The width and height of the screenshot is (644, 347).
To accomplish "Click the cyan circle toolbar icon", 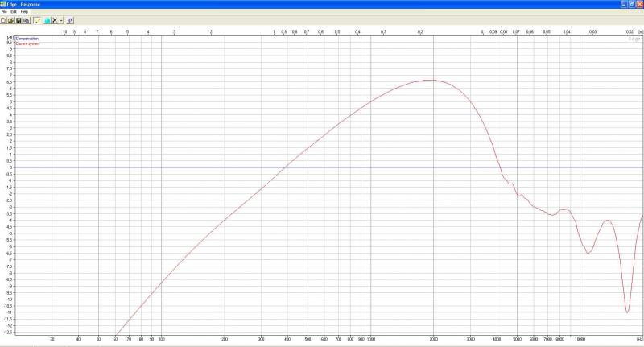I will click(47, 20).
